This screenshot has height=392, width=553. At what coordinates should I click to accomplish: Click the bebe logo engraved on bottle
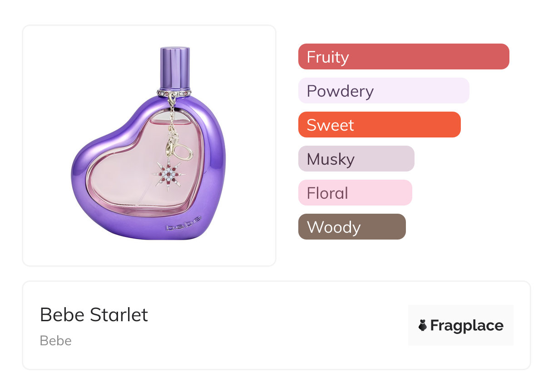click(x=183, y=226)
